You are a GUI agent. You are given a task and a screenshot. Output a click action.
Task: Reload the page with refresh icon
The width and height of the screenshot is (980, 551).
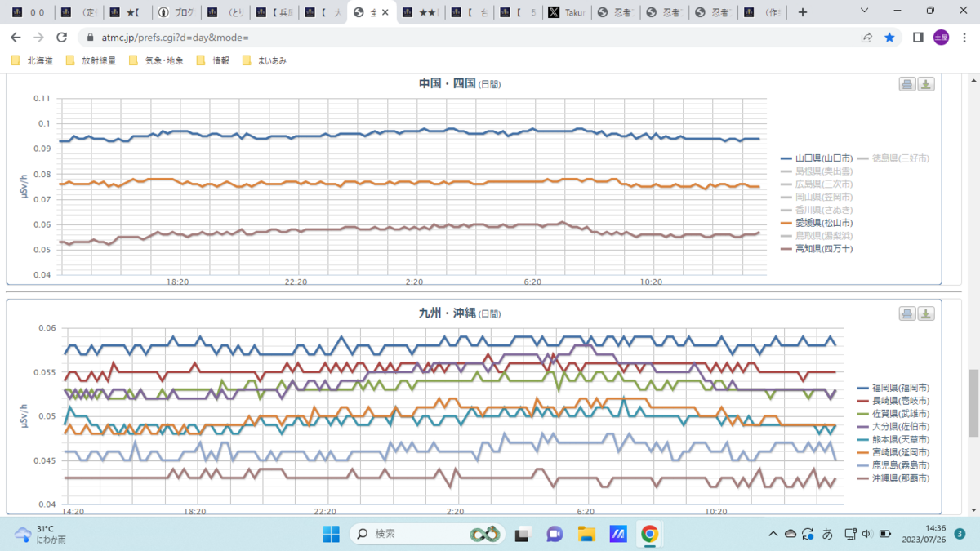(x=61, y=38)
